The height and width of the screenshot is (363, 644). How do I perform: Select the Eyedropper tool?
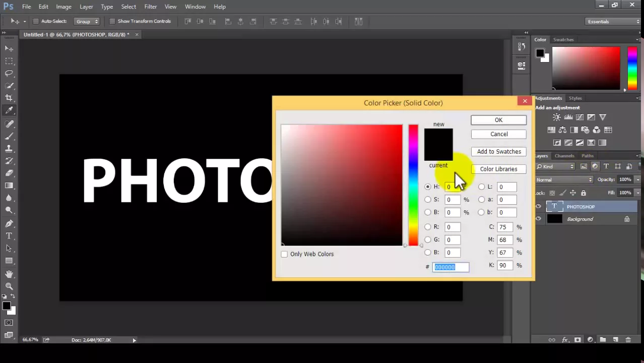coord(9,110)
